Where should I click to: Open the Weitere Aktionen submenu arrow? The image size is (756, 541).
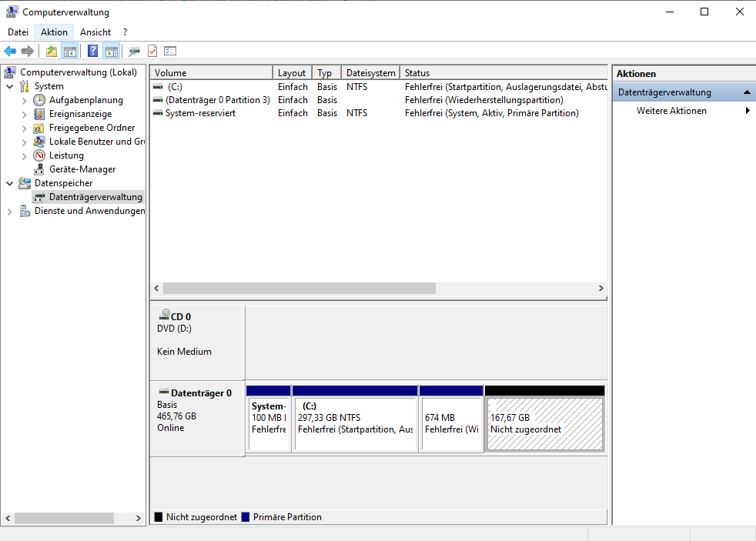pyautogui.click(x=748, y=111)
